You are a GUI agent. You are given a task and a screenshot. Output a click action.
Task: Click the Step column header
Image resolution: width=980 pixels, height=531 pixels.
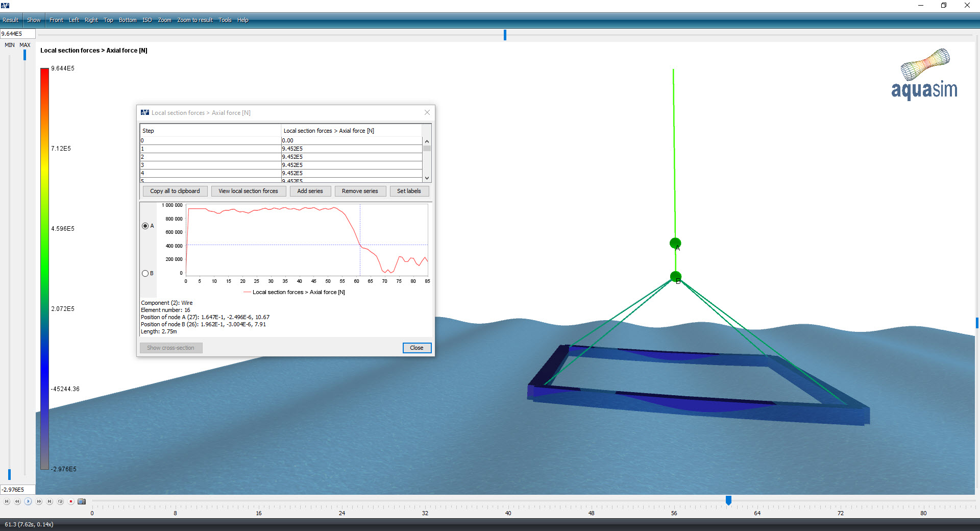click(x=210, y=131)
